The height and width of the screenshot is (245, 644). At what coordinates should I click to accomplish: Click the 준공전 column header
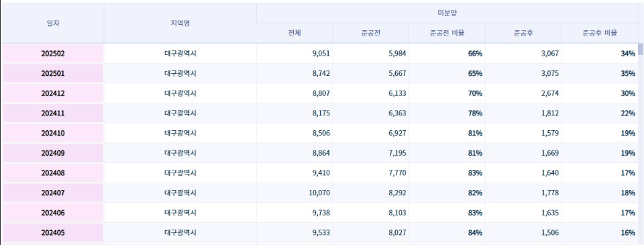pos(371,34)
